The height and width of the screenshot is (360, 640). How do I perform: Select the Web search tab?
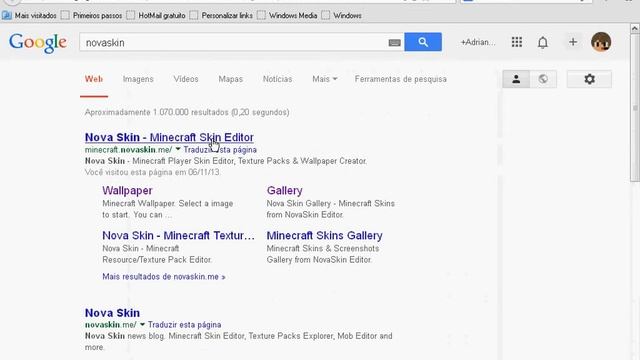94,79
